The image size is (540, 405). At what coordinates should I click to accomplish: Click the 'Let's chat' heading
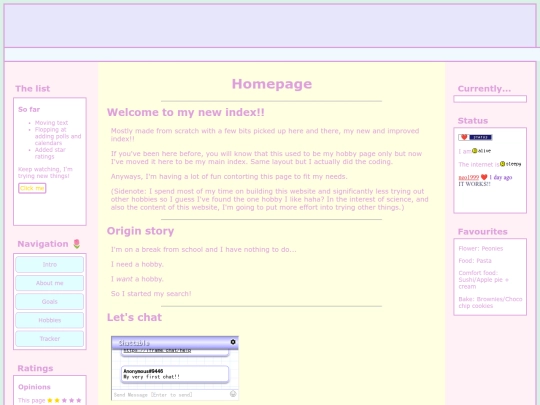point(134,317)
